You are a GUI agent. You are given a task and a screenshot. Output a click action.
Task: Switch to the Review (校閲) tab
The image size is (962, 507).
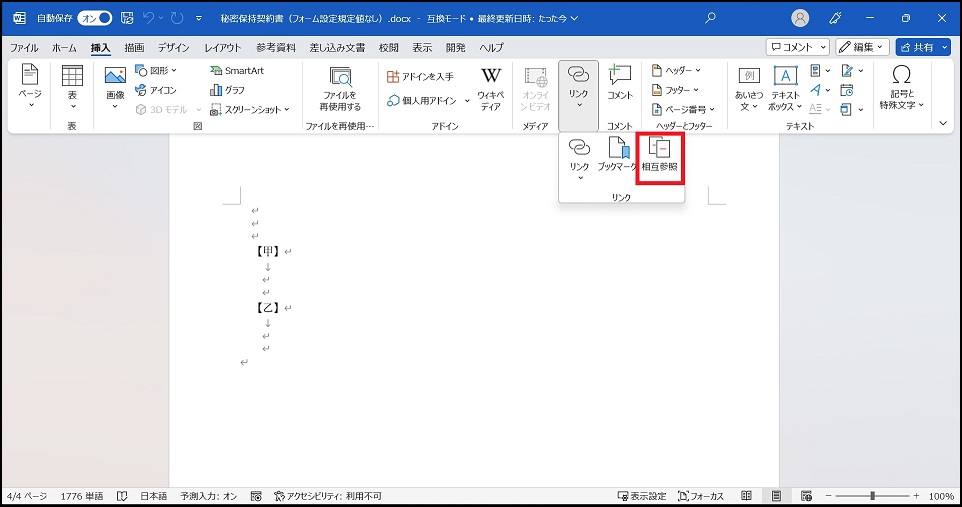(388, 47)
